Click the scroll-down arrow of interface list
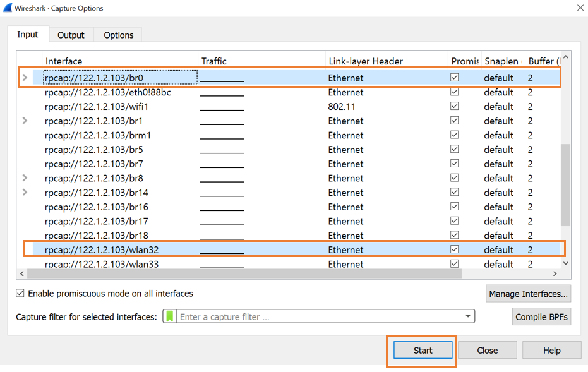This screenshot has height=372, width=588. pos(565,263)
